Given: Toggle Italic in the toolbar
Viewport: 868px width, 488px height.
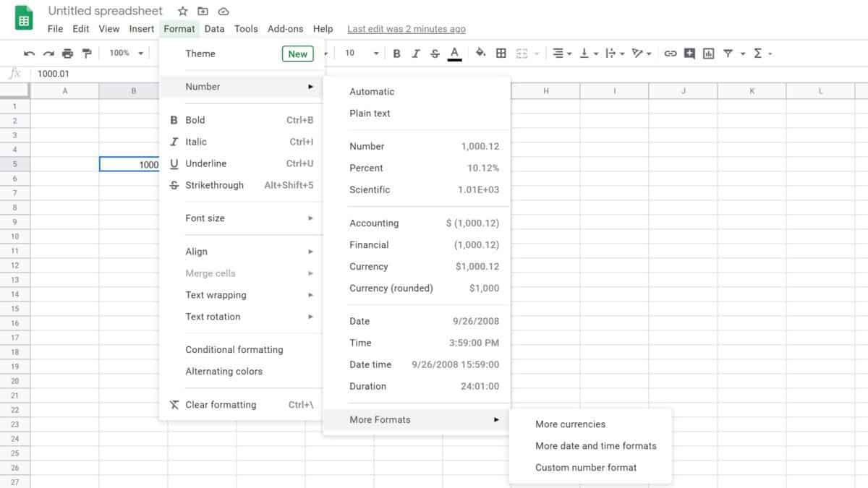Looking at the screenshot, I should [416, 53].
